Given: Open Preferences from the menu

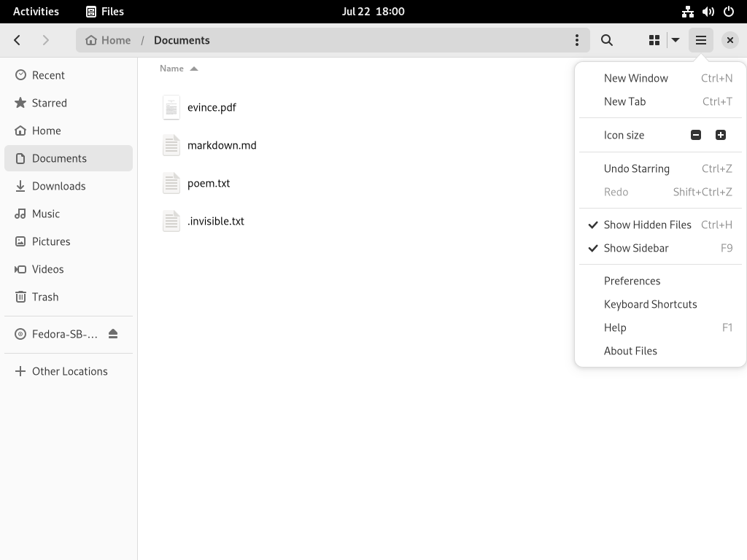Looking at the screenshot, I should pos(660,281).
